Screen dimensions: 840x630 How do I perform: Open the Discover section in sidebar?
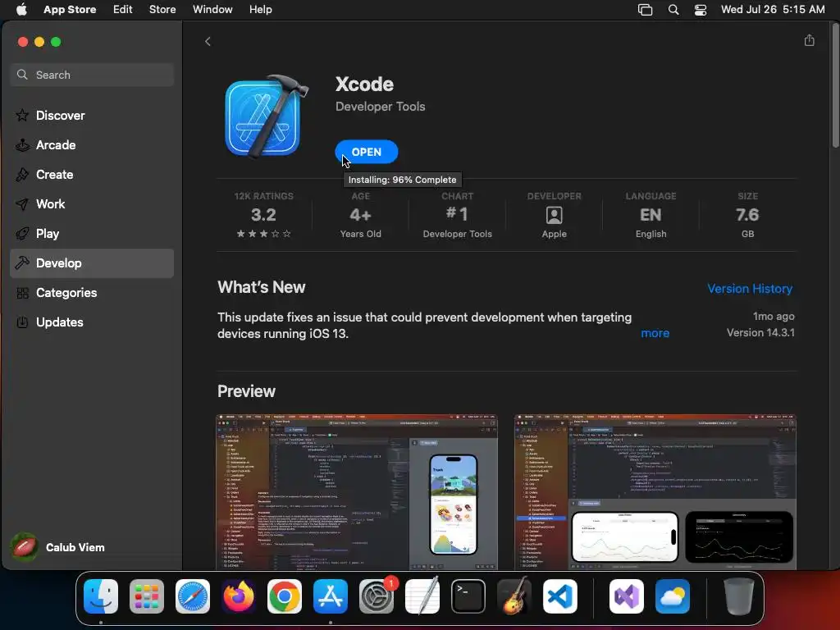click(x=92, y=115)
